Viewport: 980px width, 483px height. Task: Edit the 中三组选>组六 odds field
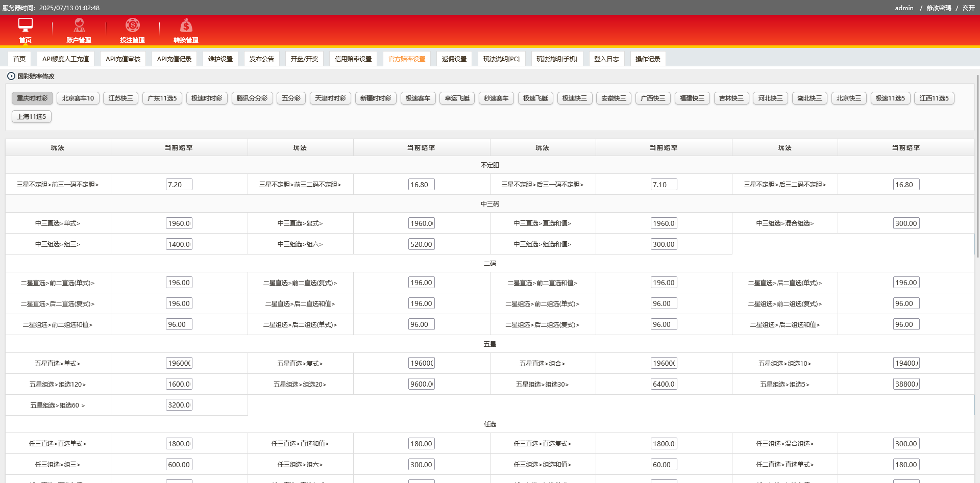tap(422, 244)
